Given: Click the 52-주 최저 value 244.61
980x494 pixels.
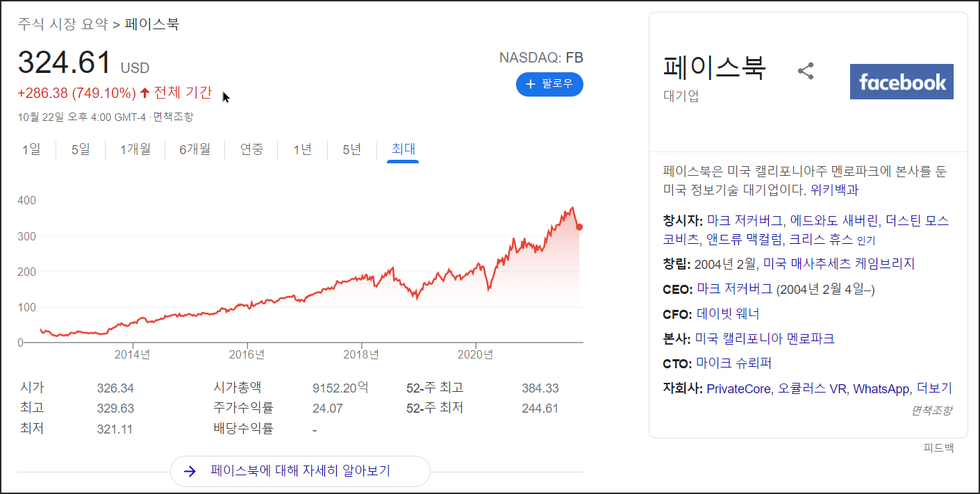Looking at the screenshot, I should tap(540, 409).
